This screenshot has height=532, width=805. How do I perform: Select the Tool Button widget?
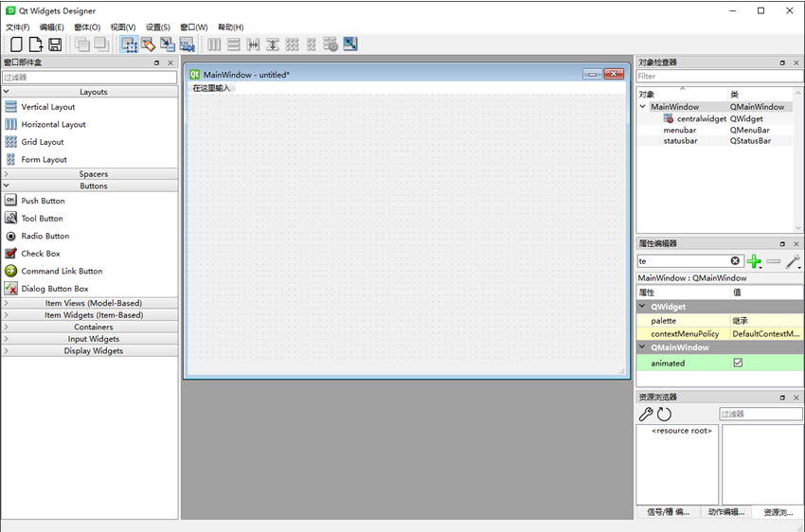point(42,219)
